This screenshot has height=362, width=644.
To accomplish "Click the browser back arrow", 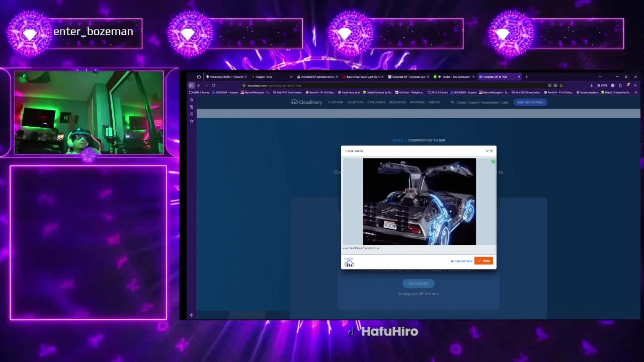I will tap(198, 85).
